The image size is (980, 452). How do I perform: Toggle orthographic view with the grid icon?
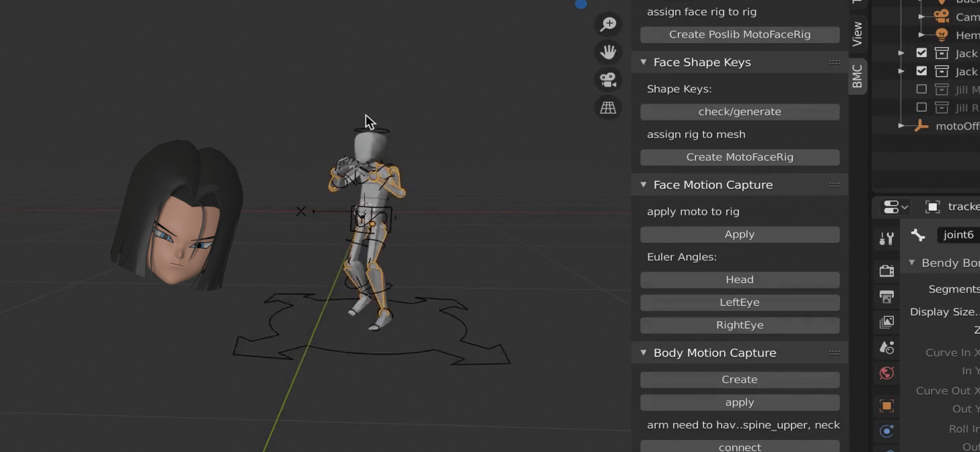[x=608, y=108]
